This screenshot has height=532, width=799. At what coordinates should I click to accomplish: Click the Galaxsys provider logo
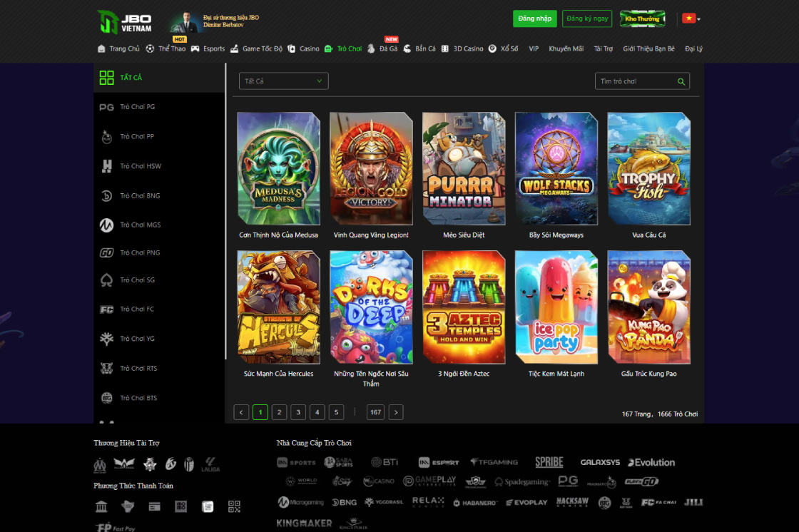click(600, 462)
